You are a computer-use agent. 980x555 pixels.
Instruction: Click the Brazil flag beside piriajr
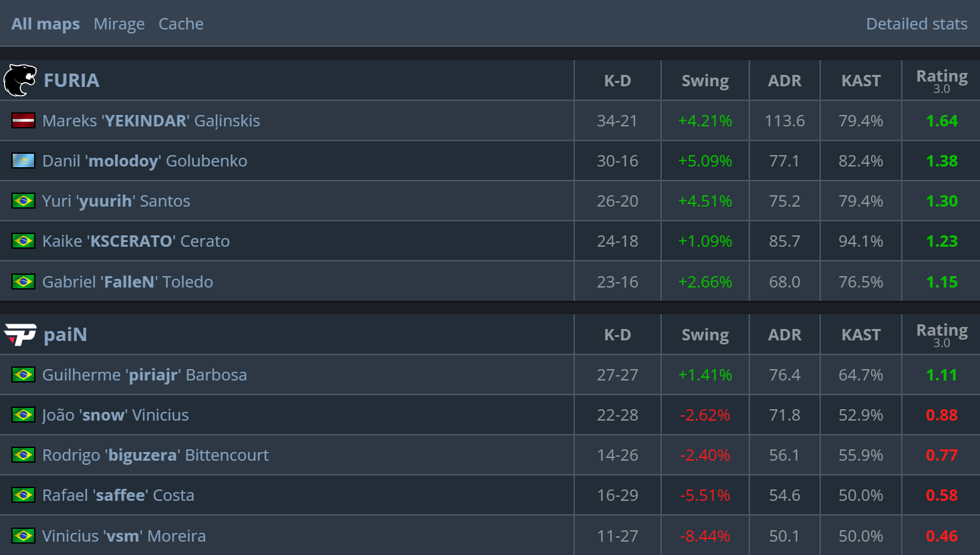click(x=23, y=374)
